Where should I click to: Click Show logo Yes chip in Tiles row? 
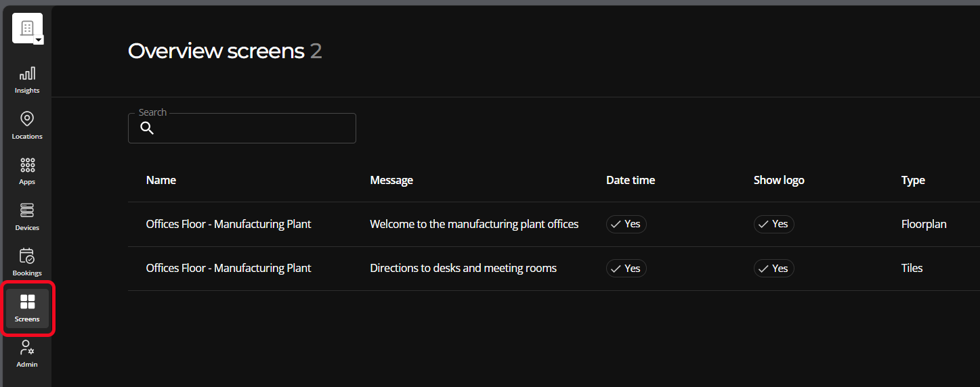tap(774, 269)
